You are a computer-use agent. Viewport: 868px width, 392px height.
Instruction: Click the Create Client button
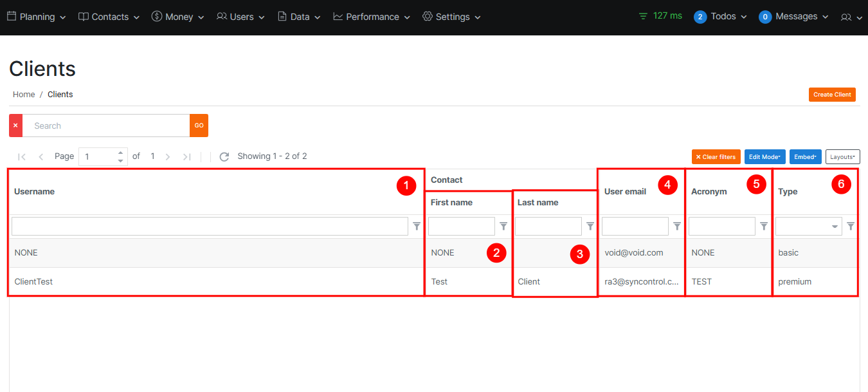[x=832, y=95]
